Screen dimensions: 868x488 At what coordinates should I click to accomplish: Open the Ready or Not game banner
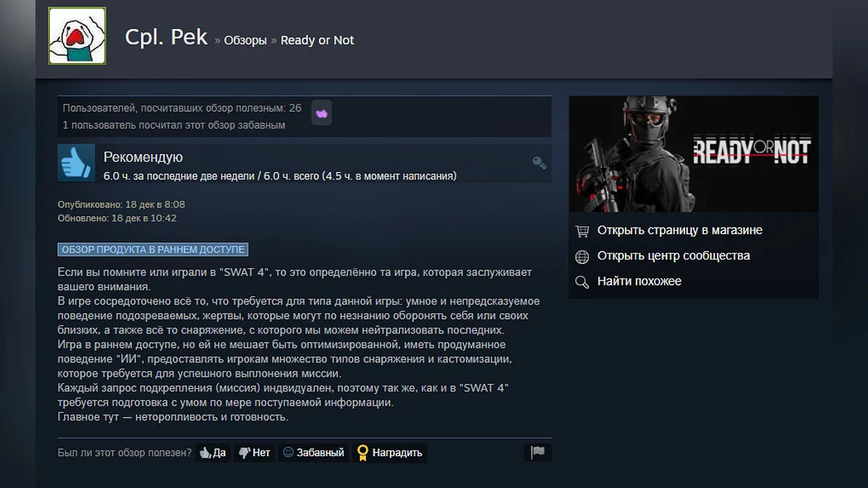(694, 154)
